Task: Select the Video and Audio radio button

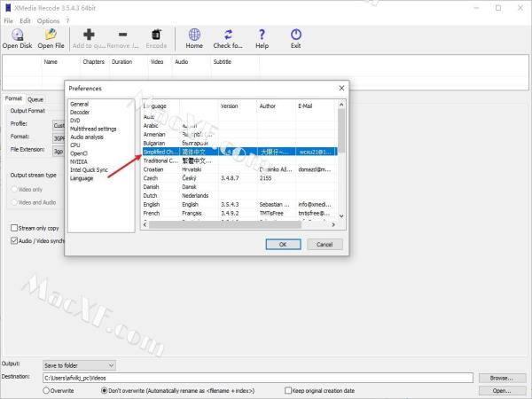Action: [14, 202]
